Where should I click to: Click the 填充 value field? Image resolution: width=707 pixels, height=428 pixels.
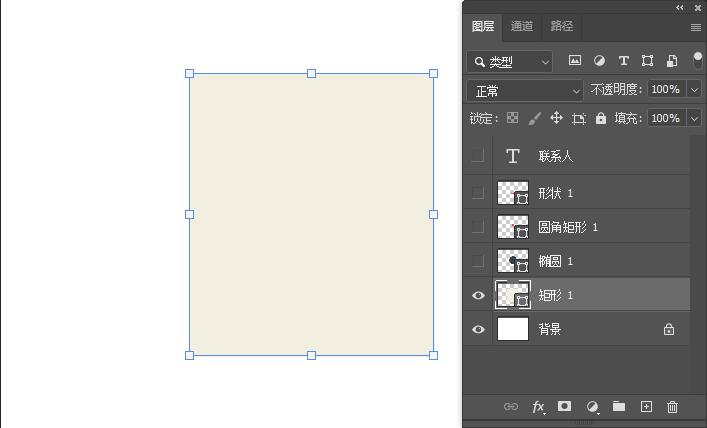coord(667,118)
